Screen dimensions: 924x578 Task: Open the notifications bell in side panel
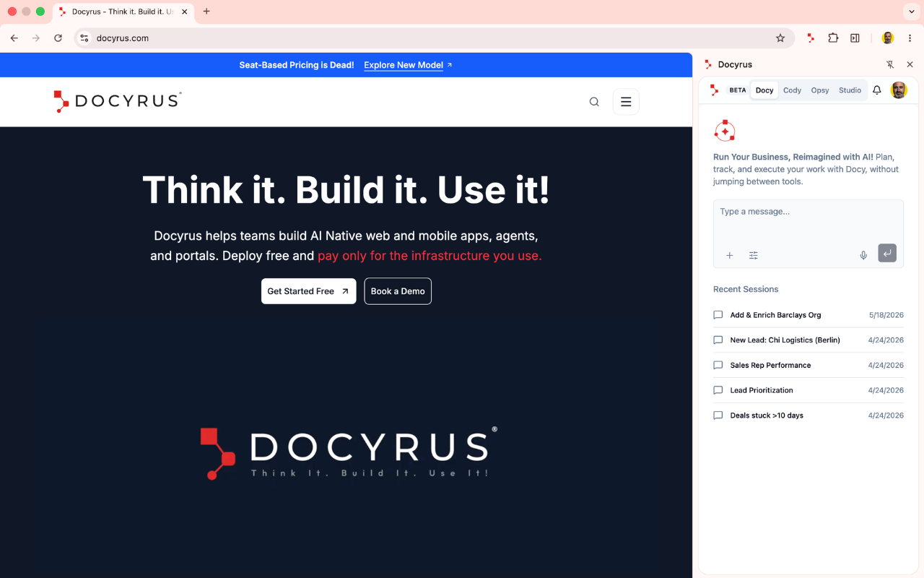[x=877, y=90]
